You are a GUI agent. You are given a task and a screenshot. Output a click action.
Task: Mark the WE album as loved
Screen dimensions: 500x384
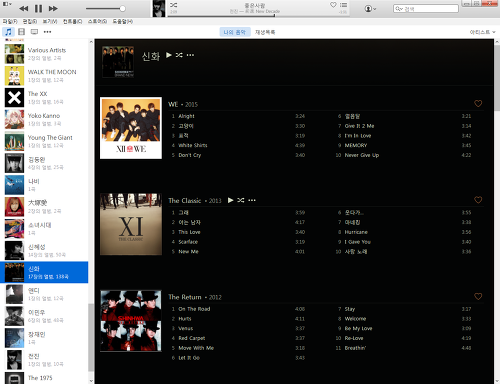tap(478, 104)
